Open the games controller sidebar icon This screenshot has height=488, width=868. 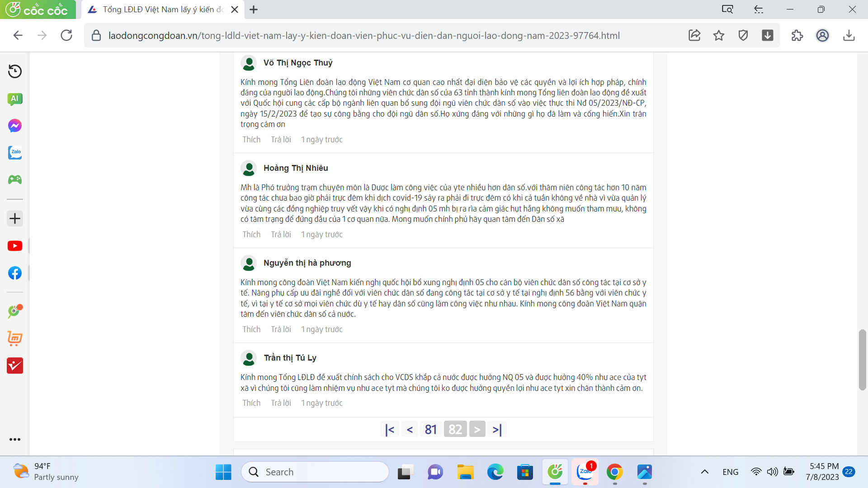click(15, 180)
